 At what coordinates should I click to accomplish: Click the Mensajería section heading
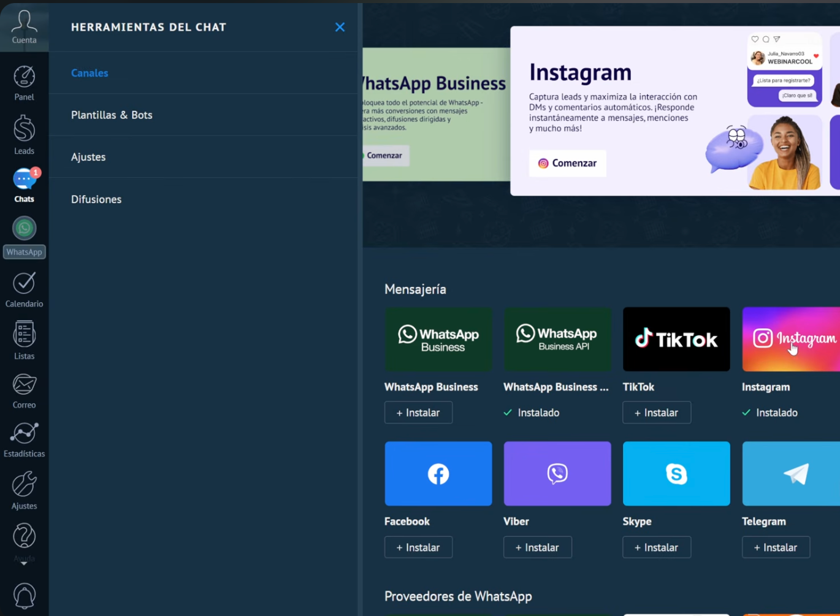(x=415, y=289)
